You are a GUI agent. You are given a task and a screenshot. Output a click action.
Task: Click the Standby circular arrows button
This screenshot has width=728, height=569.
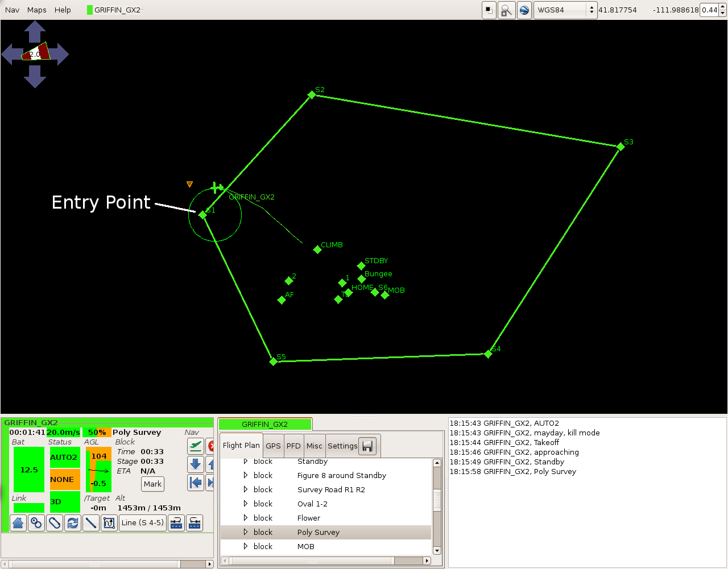click(x=73, y=523)
